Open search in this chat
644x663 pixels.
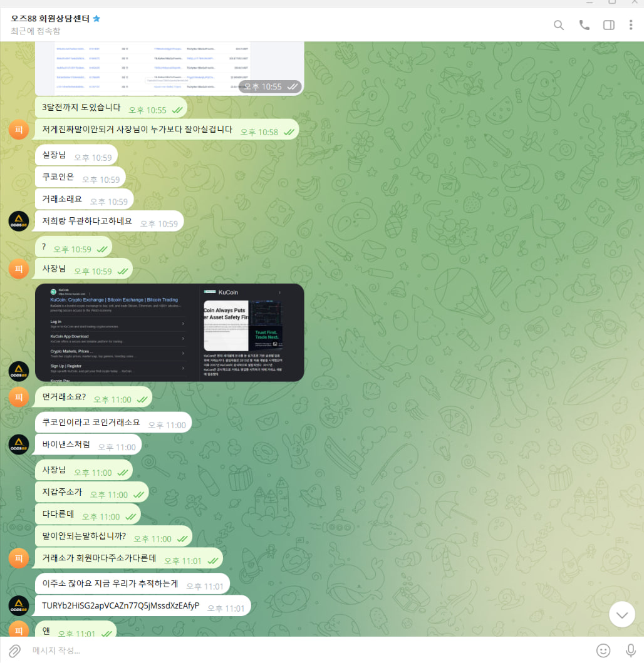(x=559, y=25)
